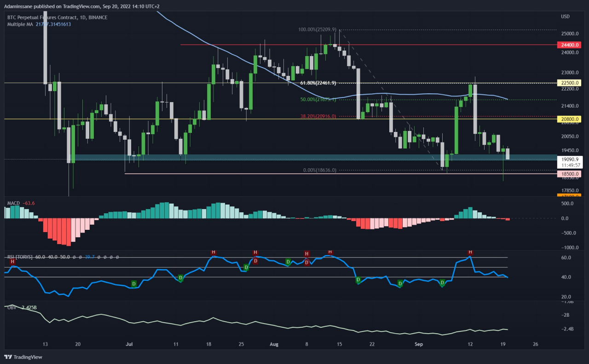The width and height of the screenshot is (589, 364).
Task: Click the 23000.0 price axis tick
Action: point(570,73)
